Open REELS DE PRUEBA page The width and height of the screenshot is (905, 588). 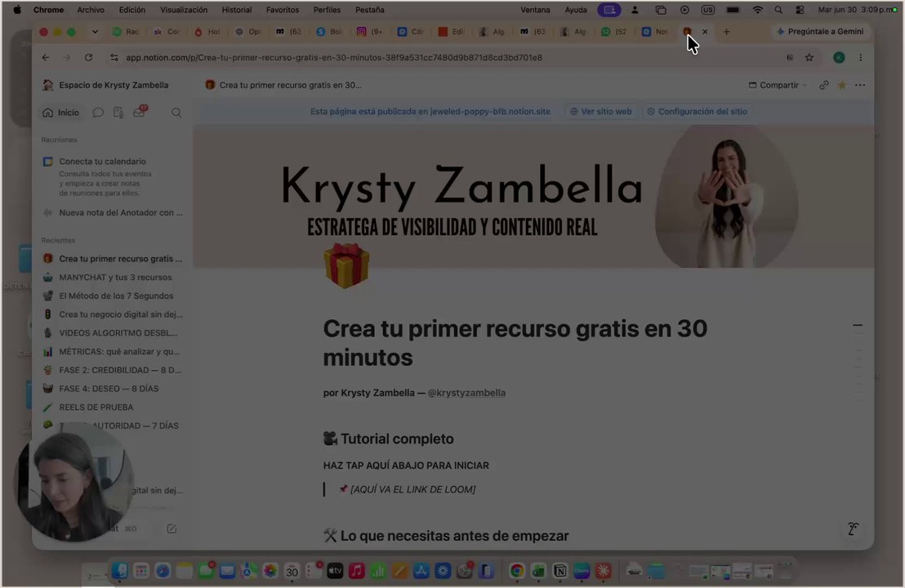click(x=113, y=407)
